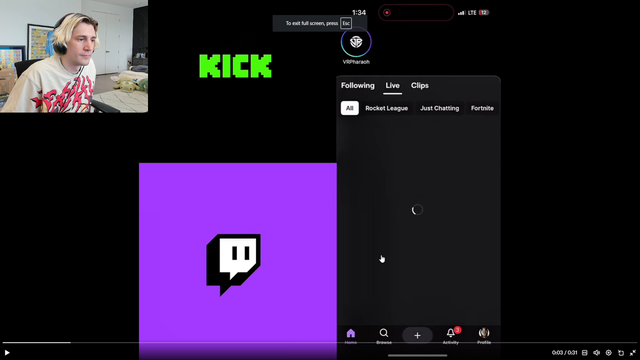The width and height of the screenshot is (640, 360).
Task: Open VRPharaoh's story avatar
Action: pyautogui.click(x=356, y=42)
